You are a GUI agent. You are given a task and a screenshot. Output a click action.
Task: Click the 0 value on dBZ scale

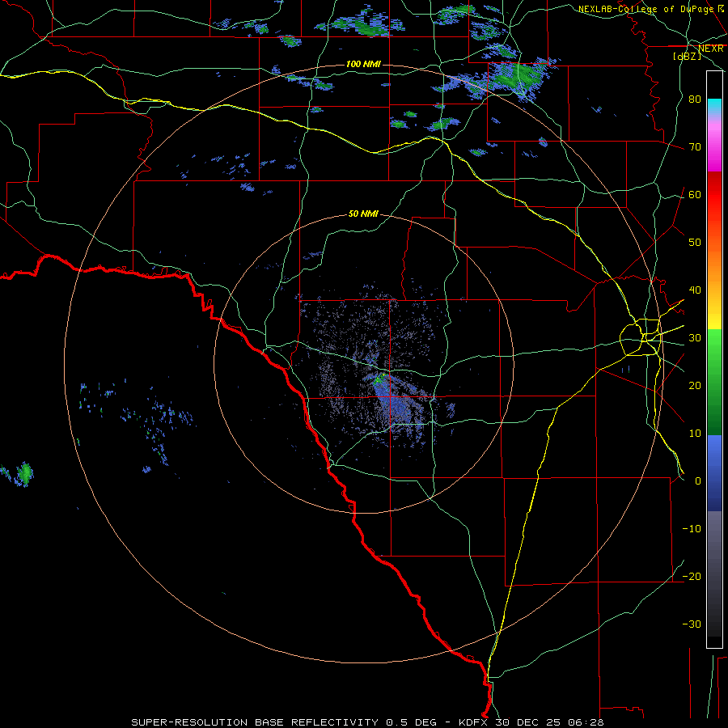pyautogui.click(x=698, y=481)
